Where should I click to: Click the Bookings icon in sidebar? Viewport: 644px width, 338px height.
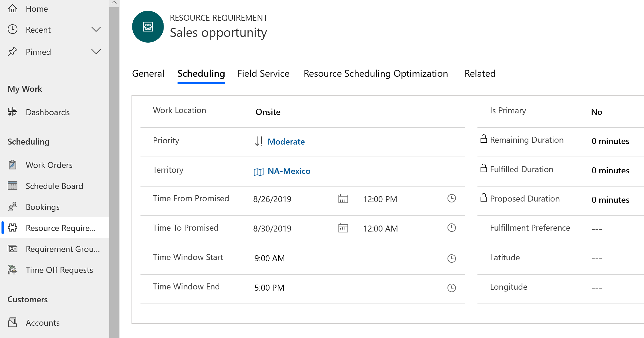pyautogui.click(x=12, y=207)
